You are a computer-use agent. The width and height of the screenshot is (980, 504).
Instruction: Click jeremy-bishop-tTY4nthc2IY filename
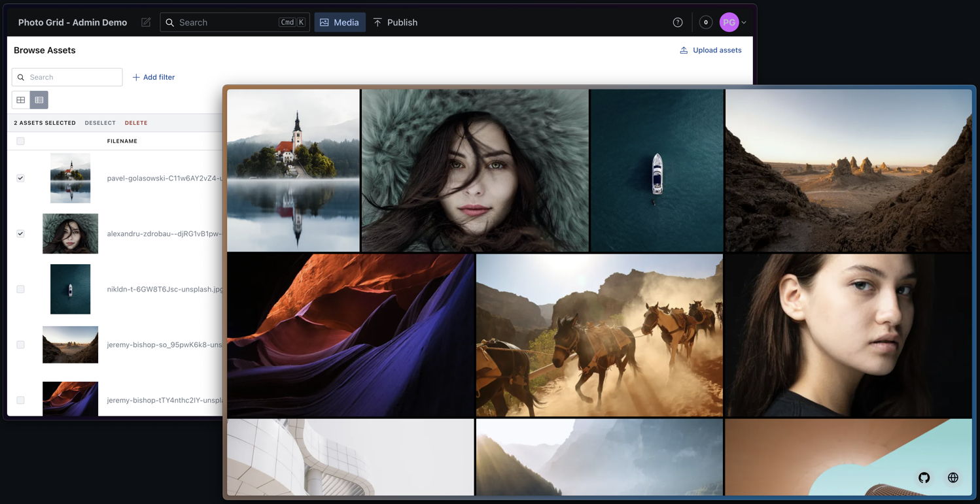[x=165, y=400]
